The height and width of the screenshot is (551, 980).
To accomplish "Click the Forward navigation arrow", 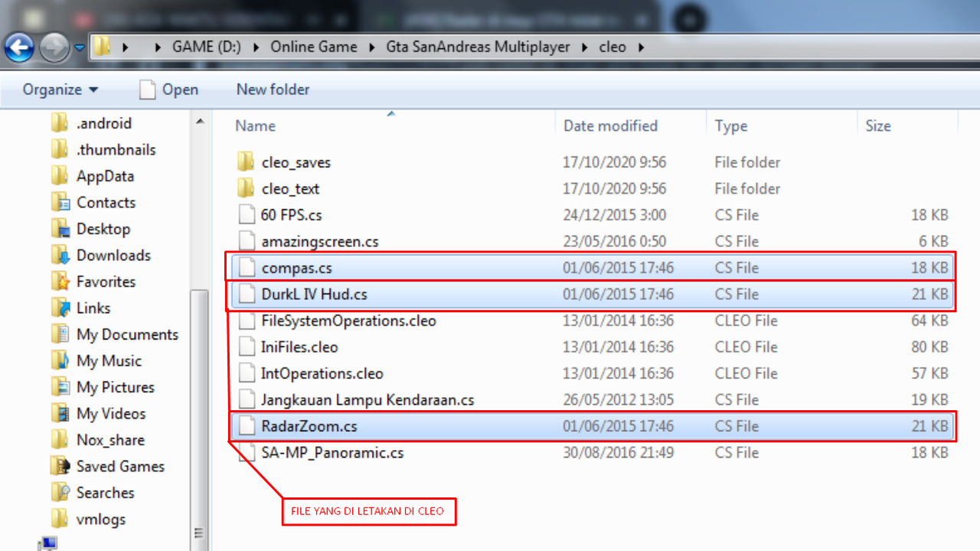I will click(54, 48).
